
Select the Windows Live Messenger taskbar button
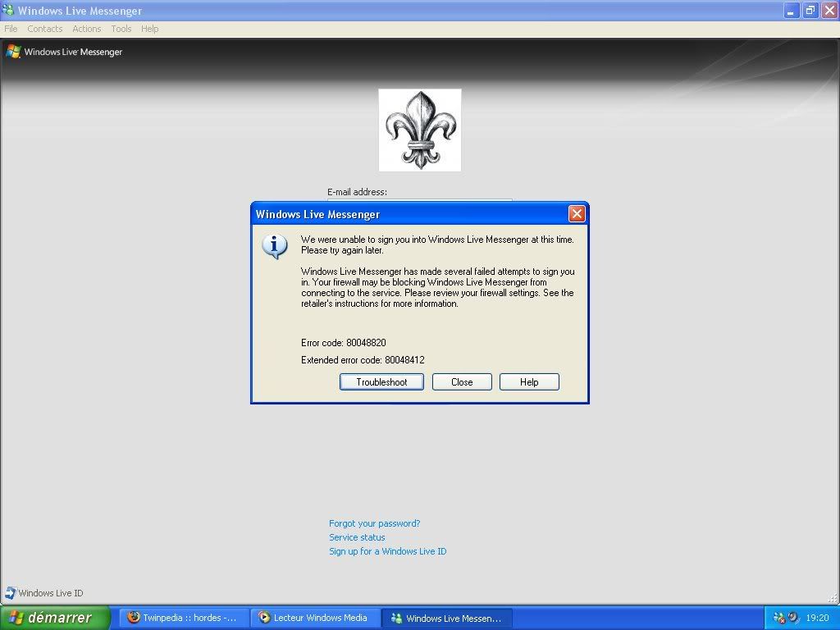pyautogui.click(x=447, y=618)
